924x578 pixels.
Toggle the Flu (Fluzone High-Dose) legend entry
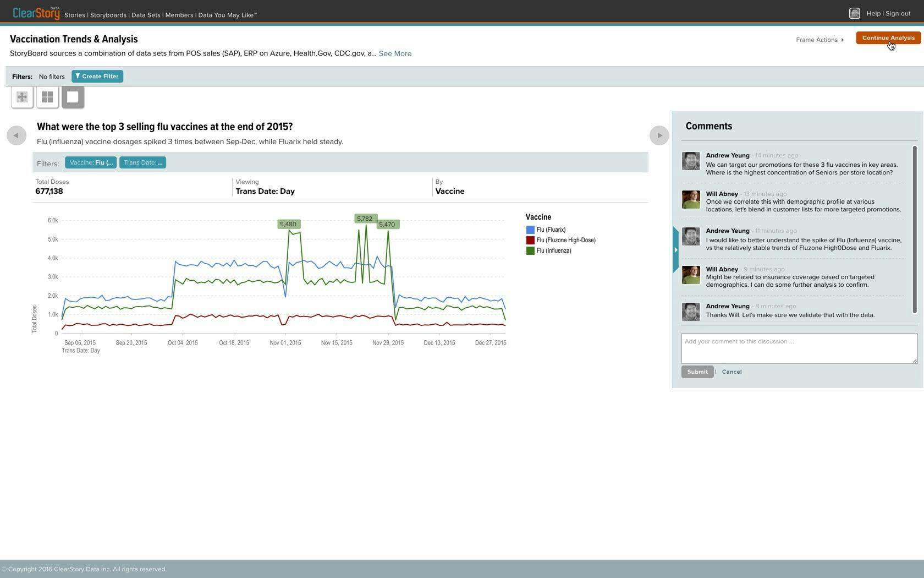pyautogui.click(x=565, y=240)
